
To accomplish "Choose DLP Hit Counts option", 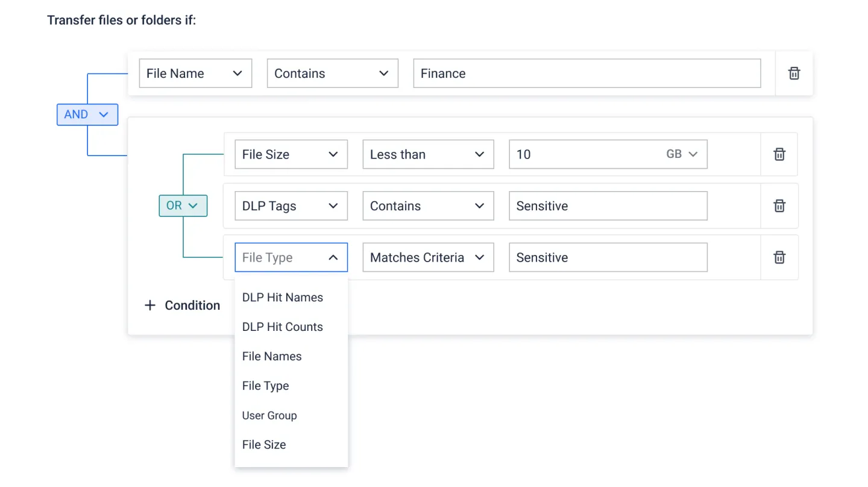I will (283, 327).
